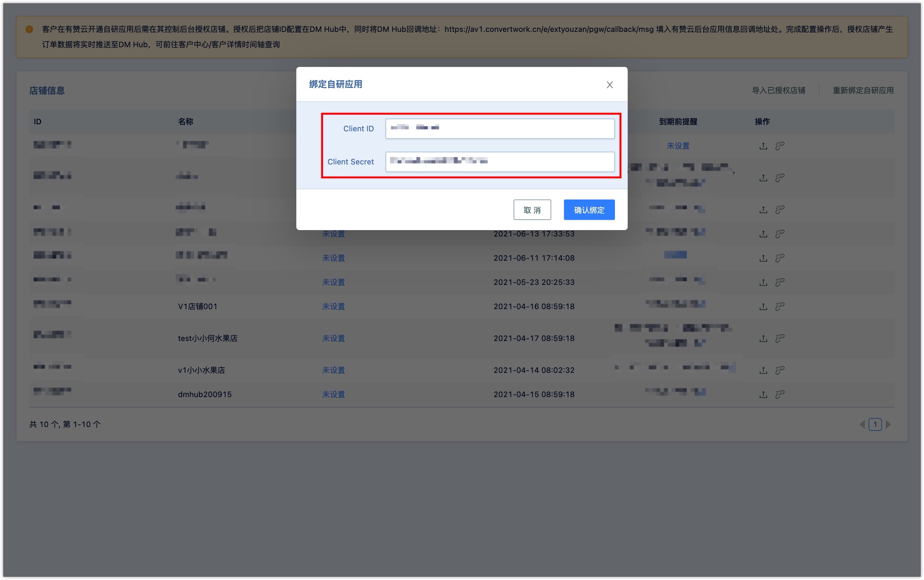Click shop name dmhub200915
Image resolution: width=924 pixels, height=580 pixels.
[205, 394]
